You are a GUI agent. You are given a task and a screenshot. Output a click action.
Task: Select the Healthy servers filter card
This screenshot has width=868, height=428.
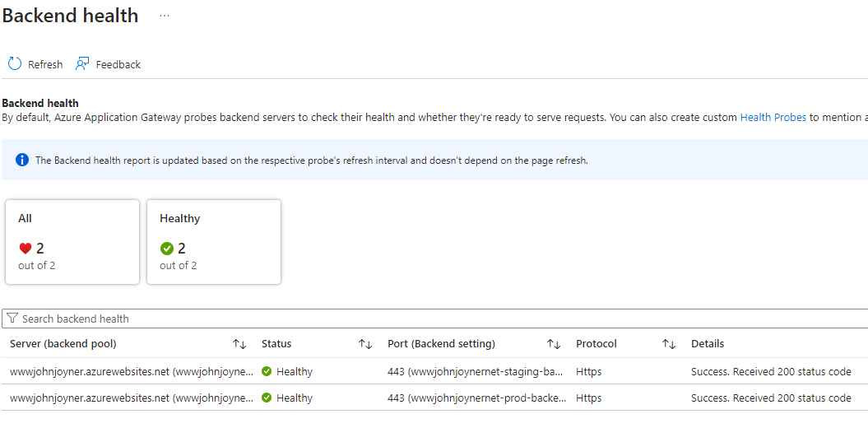pyautogui.click(x=214, y=242)
